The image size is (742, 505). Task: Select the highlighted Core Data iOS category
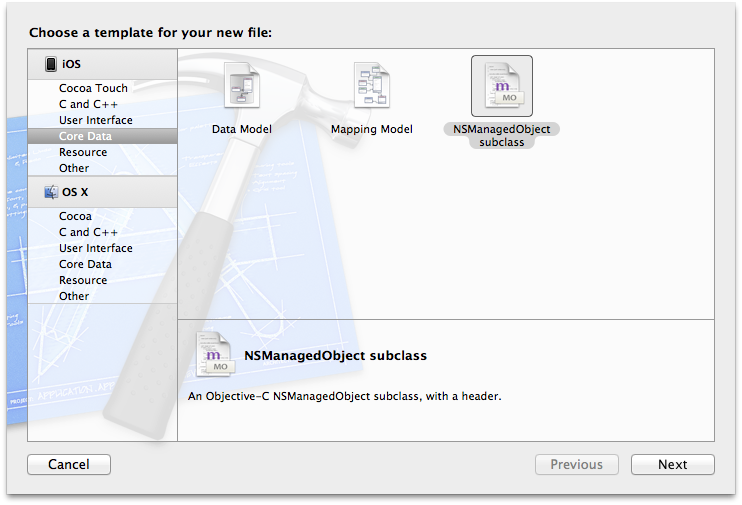coord(103,136)
